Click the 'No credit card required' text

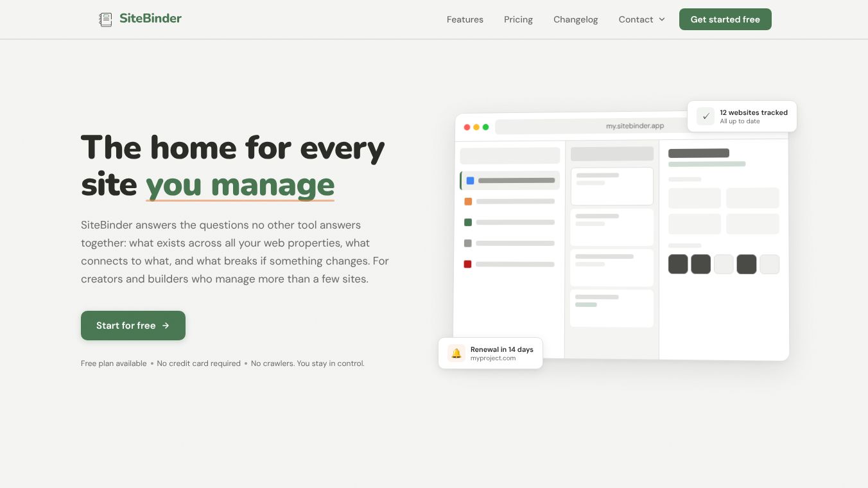click(x=198, y=363)
